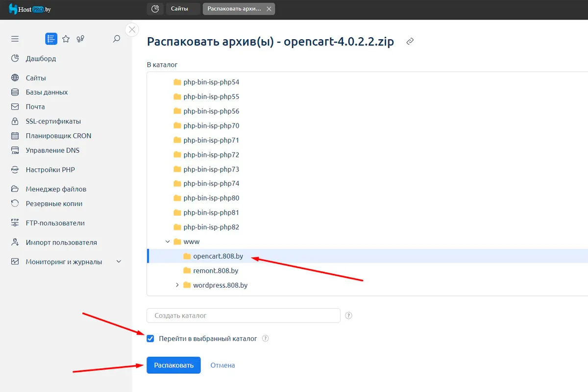Click the 'Создать каталог' input field
The width and height of the screenshot is (588, 392).
coord(244,316)
